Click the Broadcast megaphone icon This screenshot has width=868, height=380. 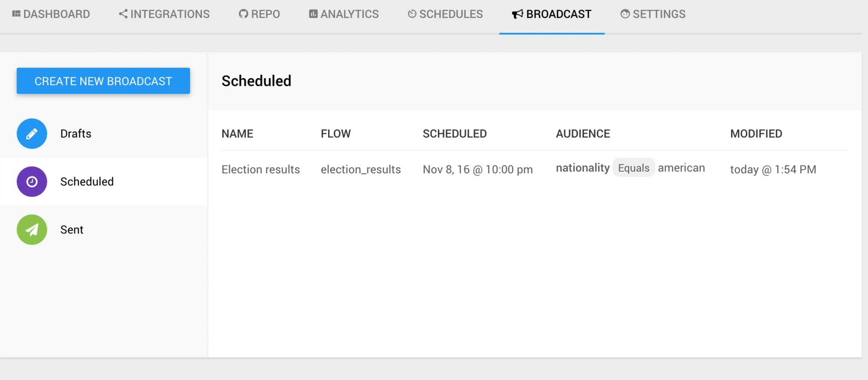[x=517, y=14]
